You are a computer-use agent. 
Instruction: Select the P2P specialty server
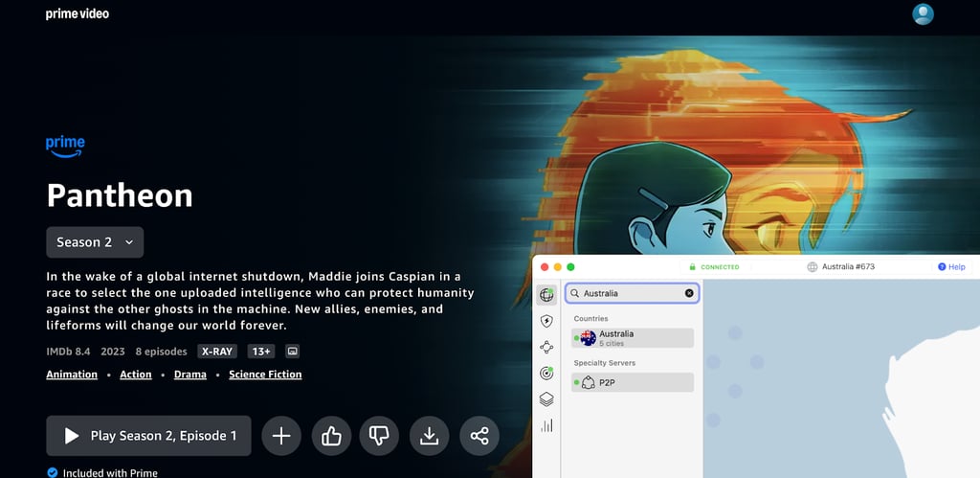click(x=633, y=382)
